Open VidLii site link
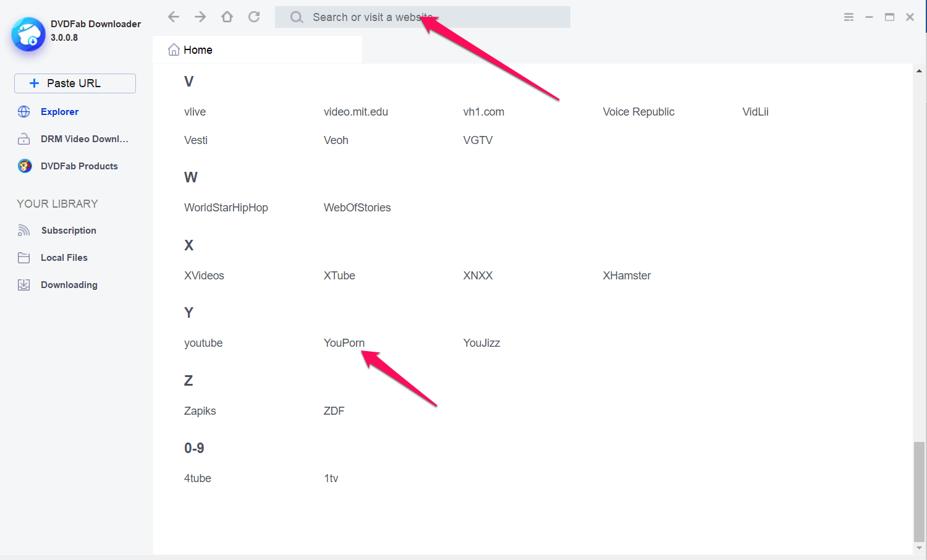Screen dimensions: 927x560 pyautogui.click(x=756, y=112)
